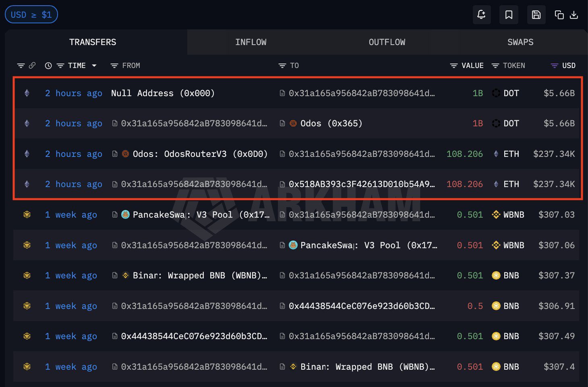Click the download icon
Viewport: 588px width, 387px height.
[574, 15]
